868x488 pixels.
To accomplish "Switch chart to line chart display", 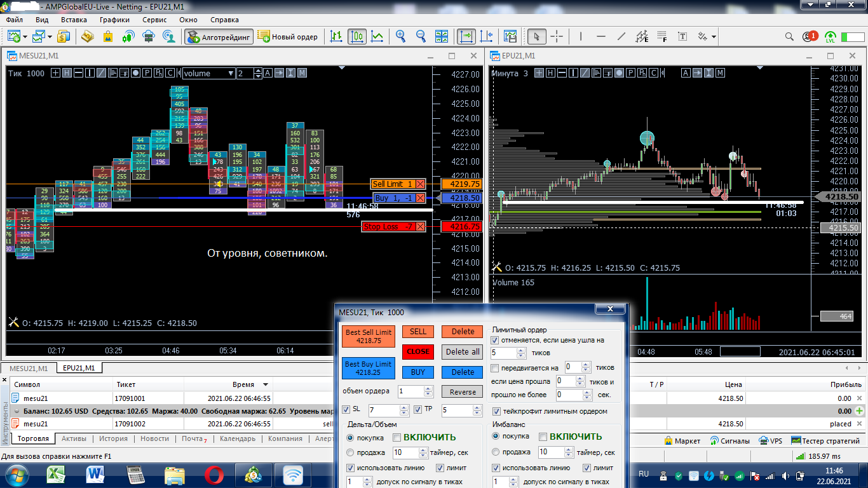I will coord(377,36).
